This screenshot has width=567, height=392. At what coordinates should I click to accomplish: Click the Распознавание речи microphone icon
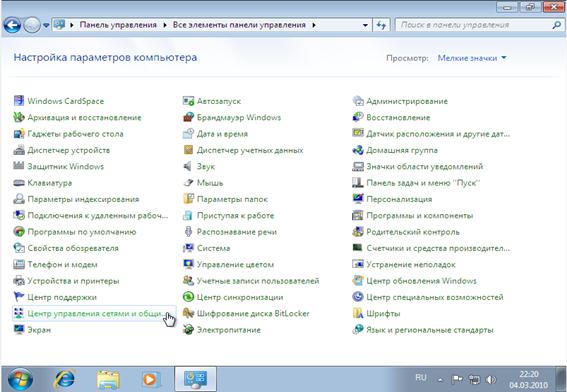click(188, 231)
